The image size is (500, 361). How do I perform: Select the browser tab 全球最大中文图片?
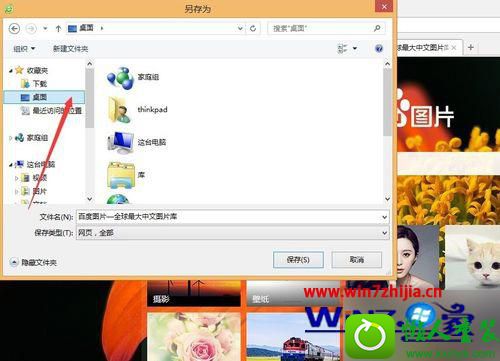[422, 48]
